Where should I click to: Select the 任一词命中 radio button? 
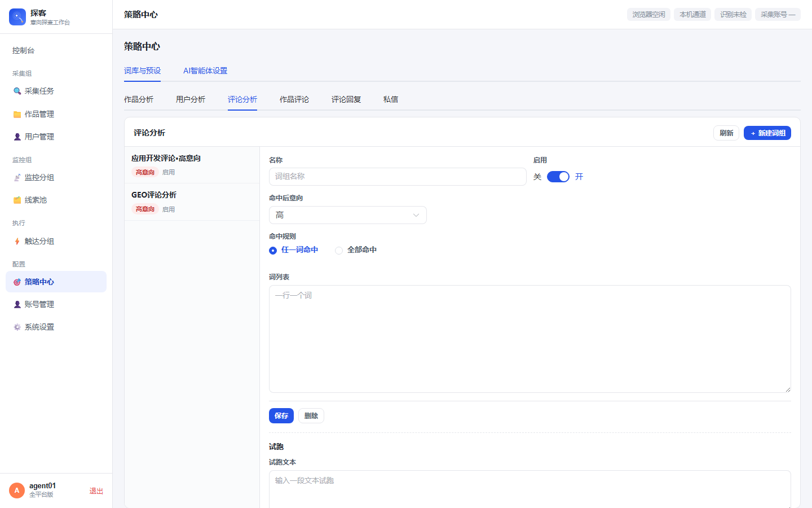273,250
